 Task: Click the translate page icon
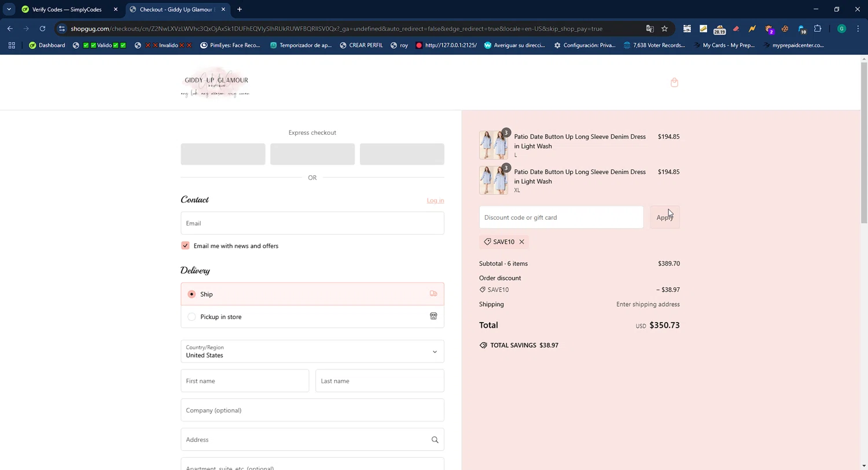(x=650, y=28)
